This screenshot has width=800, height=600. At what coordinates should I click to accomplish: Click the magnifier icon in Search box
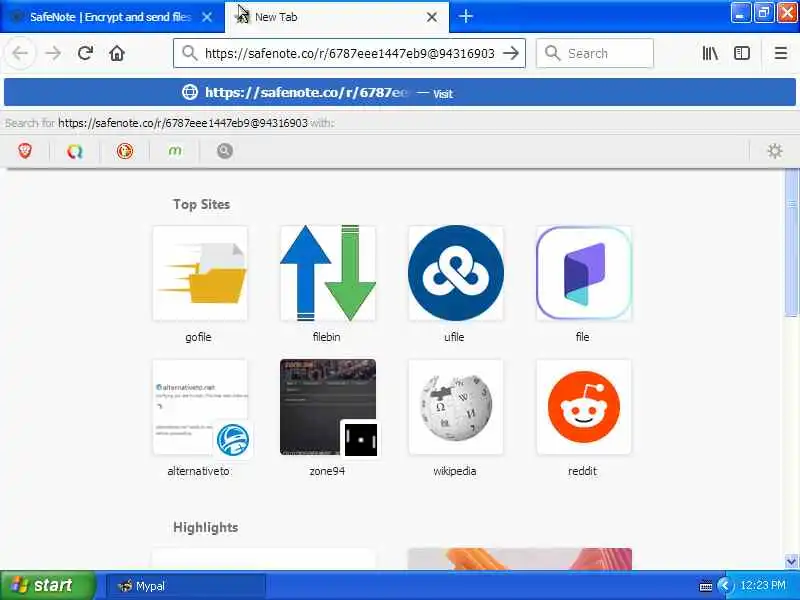(x=552, y=53)
